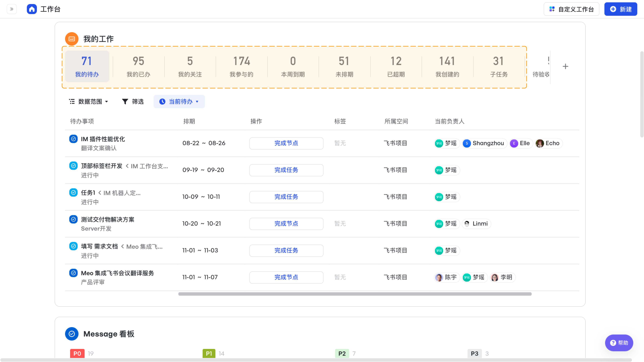The image size is (644, 362).
Task: Open parent item Meo 集成飞… breadcrumb
Action: (x=145, y=247)
